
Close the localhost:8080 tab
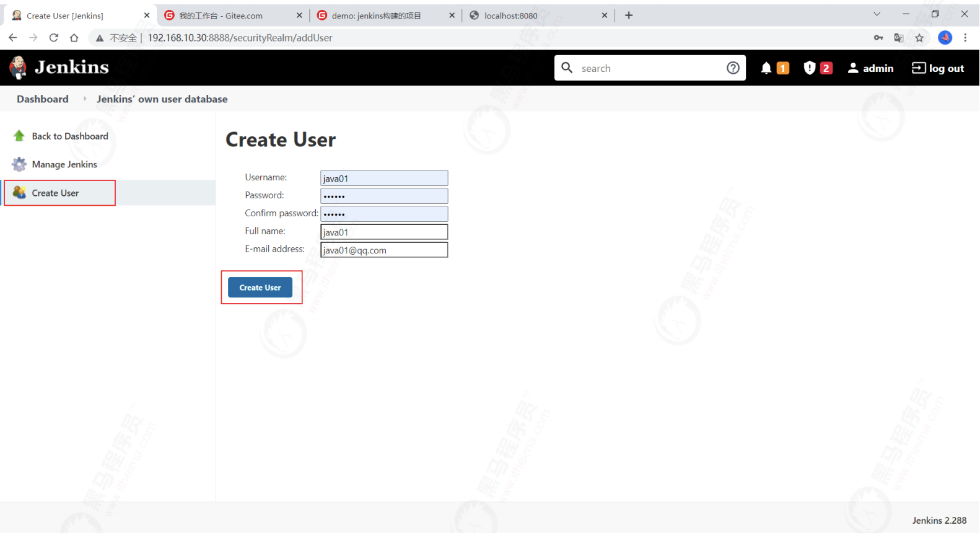[x=605, y=15]
